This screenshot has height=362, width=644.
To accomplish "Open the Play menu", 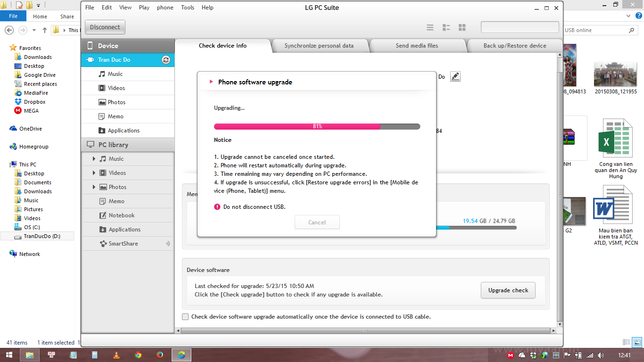I will click(144, 8).
